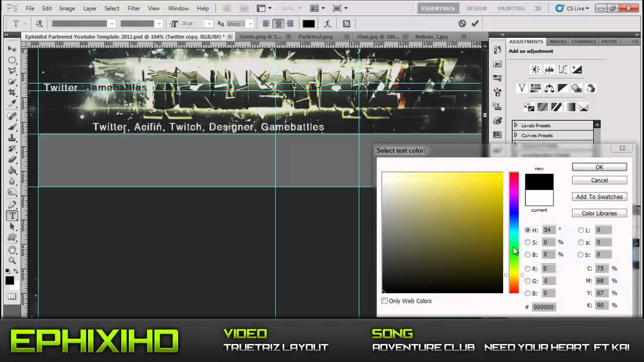Expand the Levels Presets list

pos(516,125)
